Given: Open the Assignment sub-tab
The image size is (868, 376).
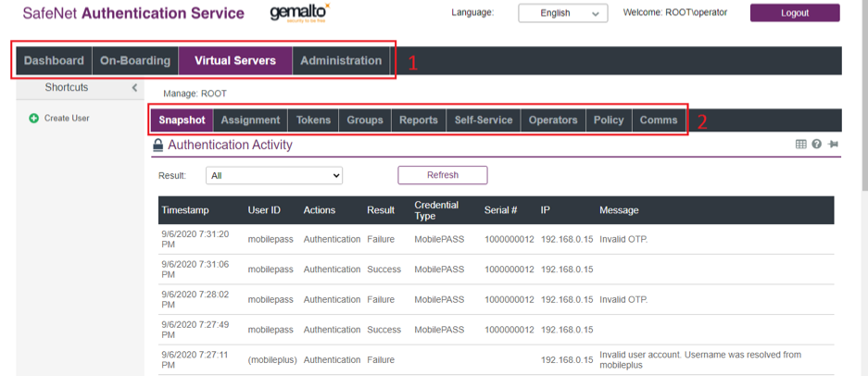Looking at the screenshot, I should point(250,120).
